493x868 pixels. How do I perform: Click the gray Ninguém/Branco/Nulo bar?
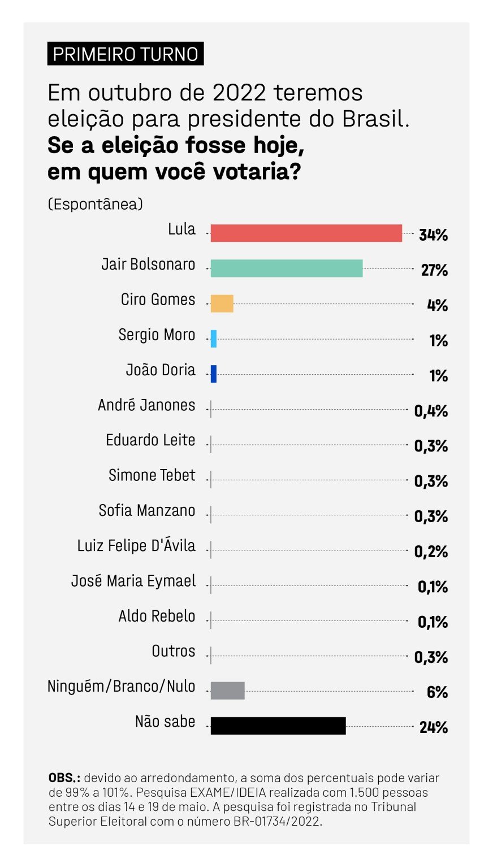pyautogui.click(x=227, y=690)
